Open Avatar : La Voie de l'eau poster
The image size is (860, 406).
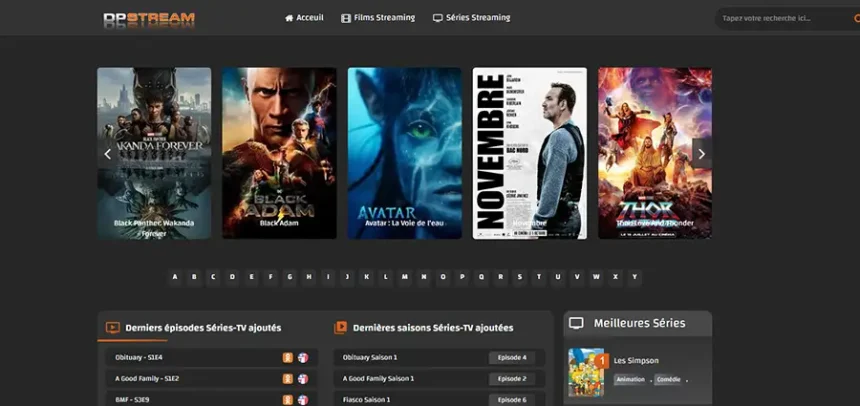click(x=404, y=153)
